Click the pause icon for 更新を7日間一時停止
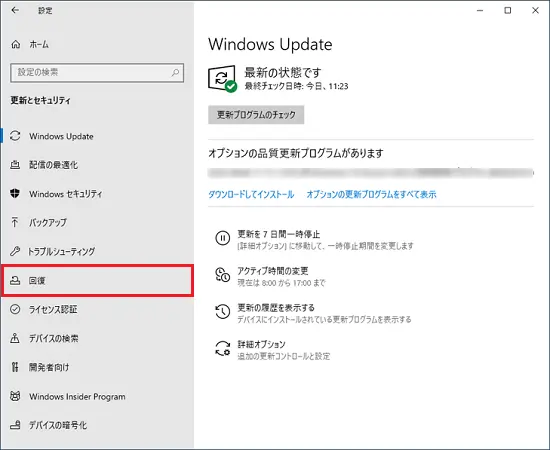This screenshot has height=450, width=550. pyautogui.click(x=222, y=238)
